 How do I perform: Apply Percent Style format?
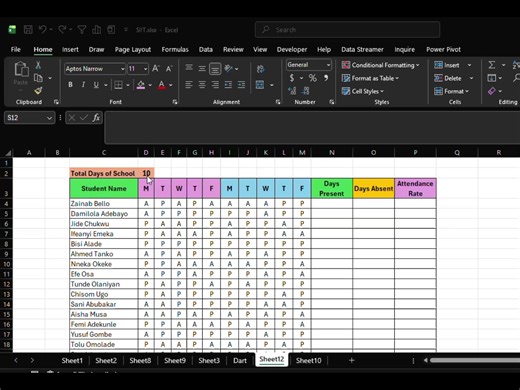coord(312,78)
